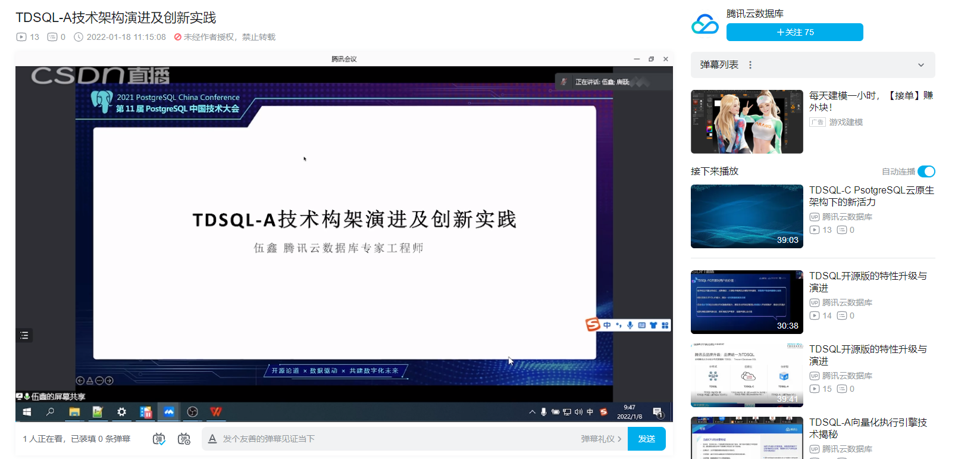This screenshot has width=980, height=459.
Task: Click the Windows Start button in the video
Action: coord(27,412)
